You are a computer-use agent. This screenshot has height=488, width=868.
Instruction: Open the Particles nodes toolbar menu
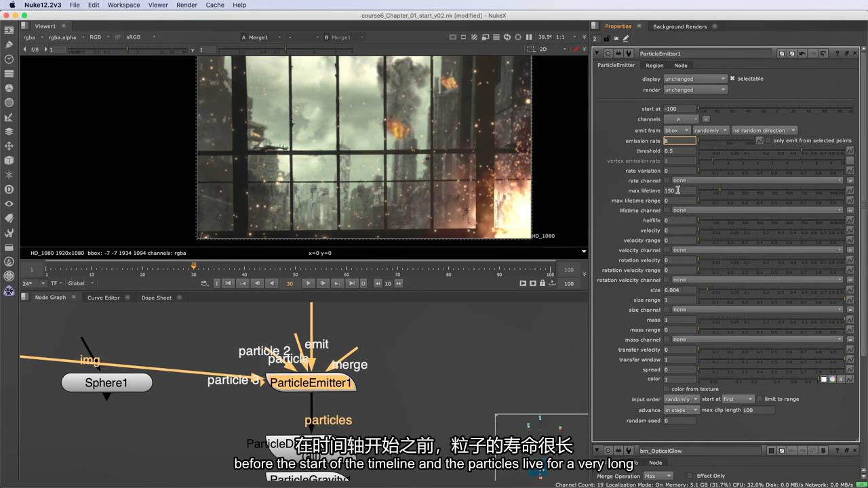(x=9, y=175)
